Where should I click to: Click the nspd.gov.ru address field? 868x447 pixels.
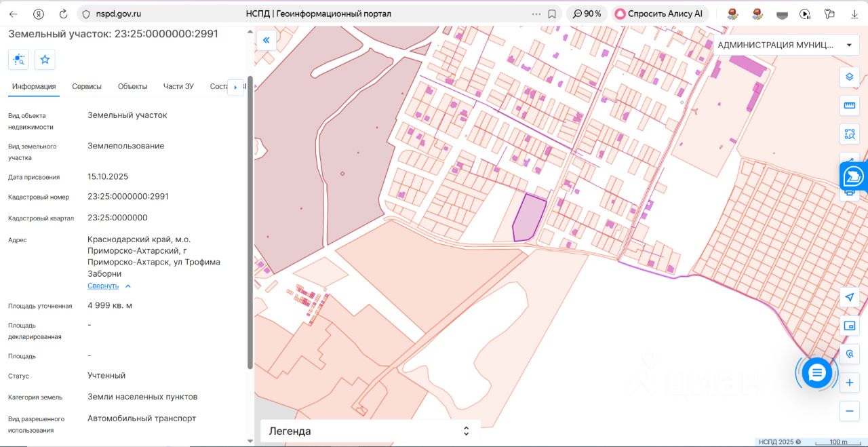[119, 14]
